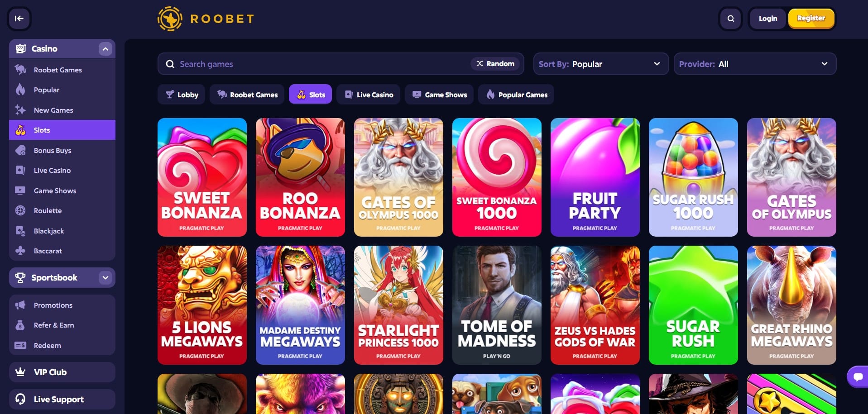
Task: Select the Lobby tab
Action: point(181,95)
